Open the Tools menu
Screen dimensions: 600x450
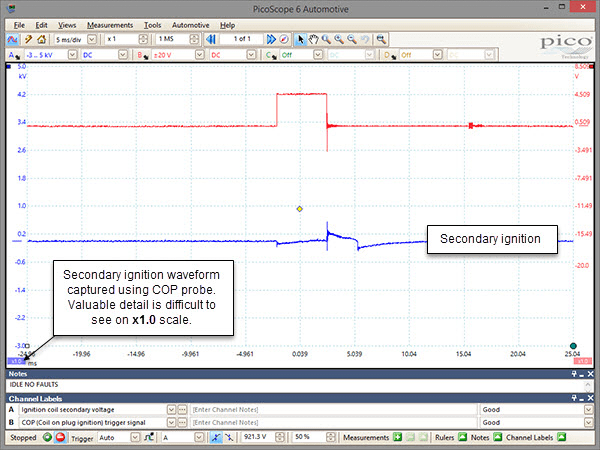coord(152,25)
